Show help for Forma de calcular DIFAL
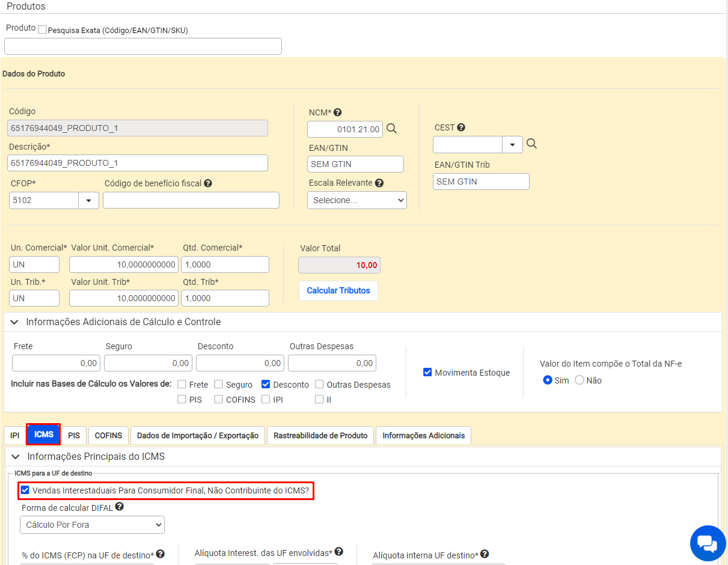Image resolution: width=728 pixels, height=565 pixels. point(120,507)
